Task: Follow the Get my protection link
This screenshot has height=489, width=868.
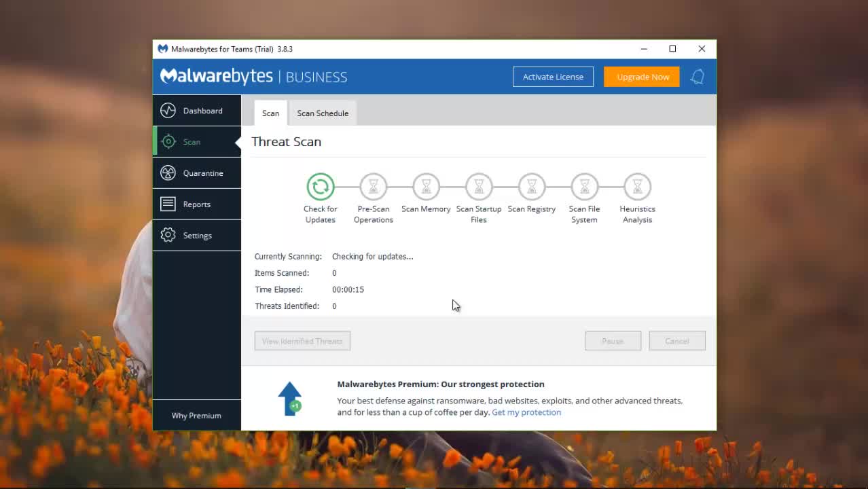Action: [526, 412]
